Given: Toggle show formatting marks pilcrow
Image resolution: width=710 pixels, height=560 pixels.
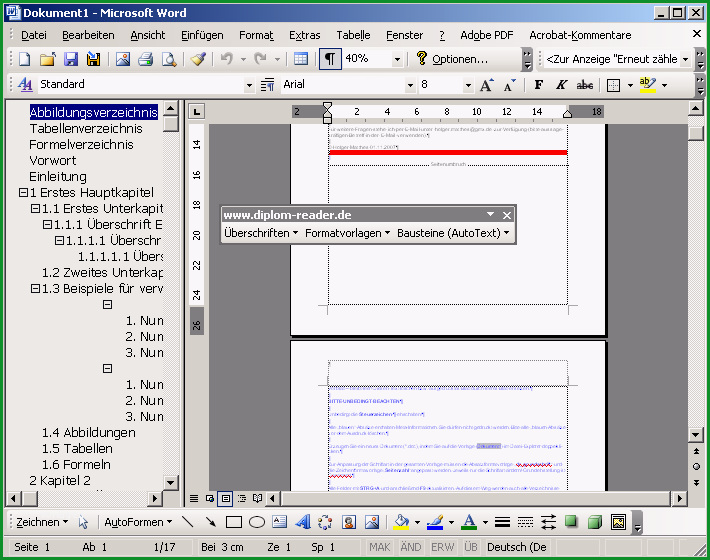Looking at the screenshot, I should pyautogui.click(x=330, y=59).
